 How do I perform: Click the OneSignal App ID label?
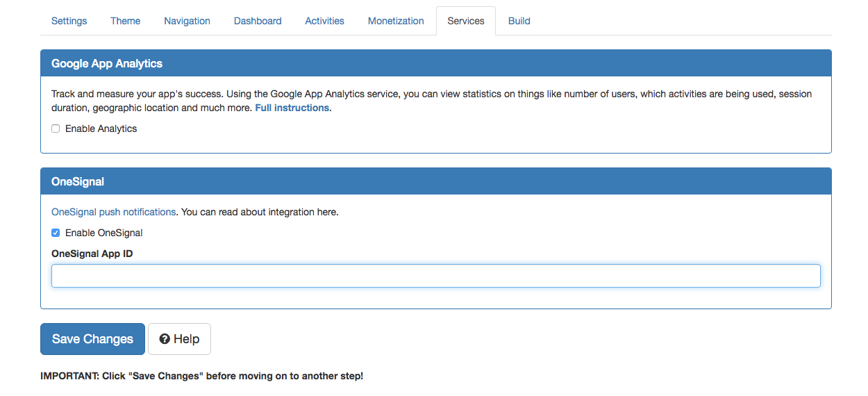pos(92,254)
